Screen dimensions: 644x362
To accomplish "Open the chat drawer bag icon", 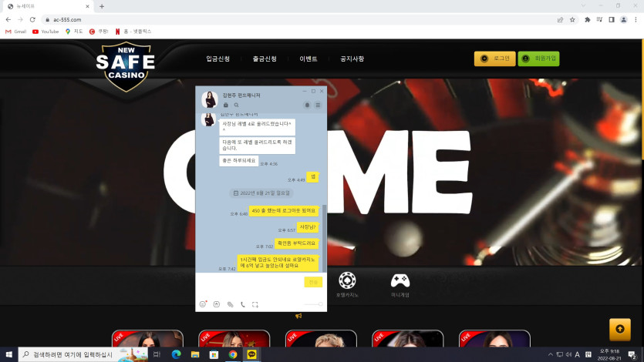I will pyautogui.click(x=225, y=105).
